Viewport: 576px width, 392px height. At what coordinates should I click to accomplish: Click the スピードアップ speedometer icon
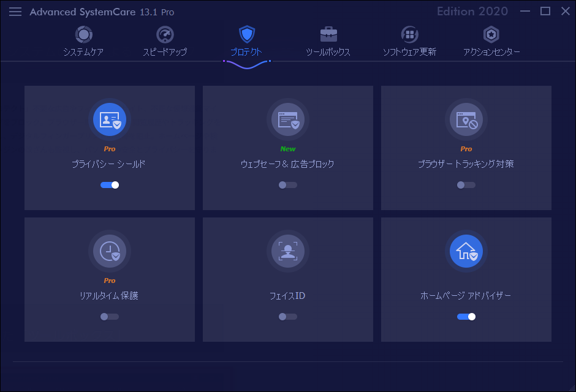pos(165,34)
